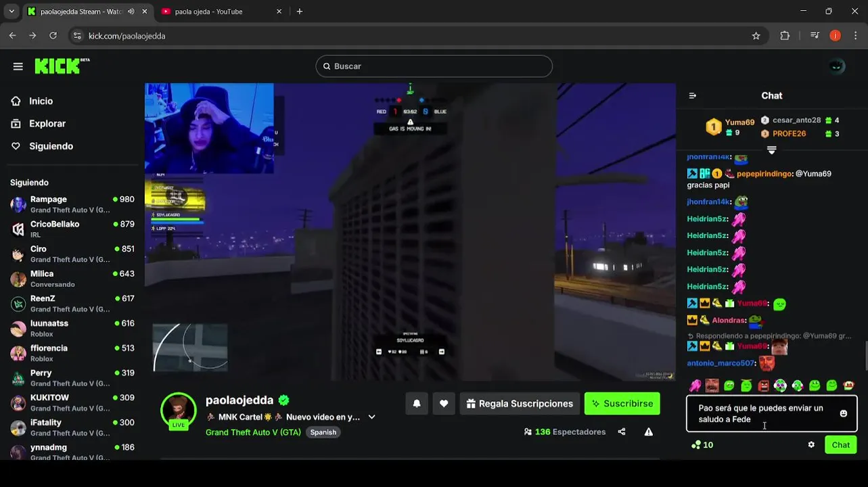
Task: Click antonio_marco507 username in chat
Action: [x=721, y=363]
